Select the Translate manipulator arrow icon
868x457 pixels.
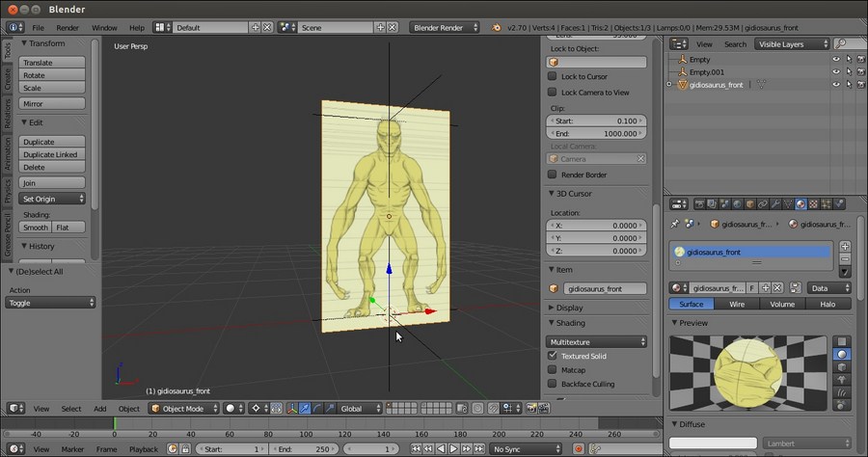[305, 409]
